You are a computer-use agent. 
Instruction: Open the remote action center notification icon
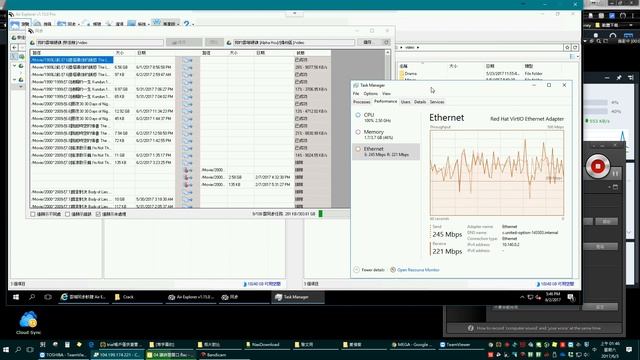(571, 297)
